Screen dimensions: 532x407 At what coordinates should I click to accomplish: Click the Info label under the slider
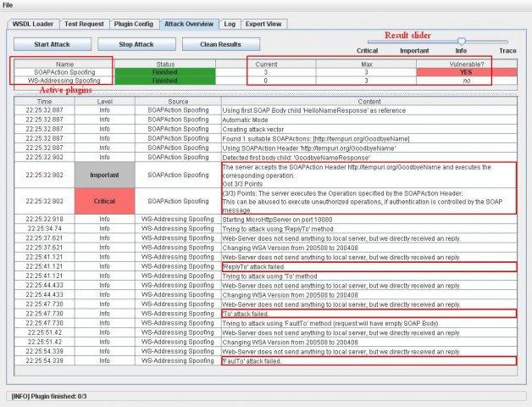461,51
